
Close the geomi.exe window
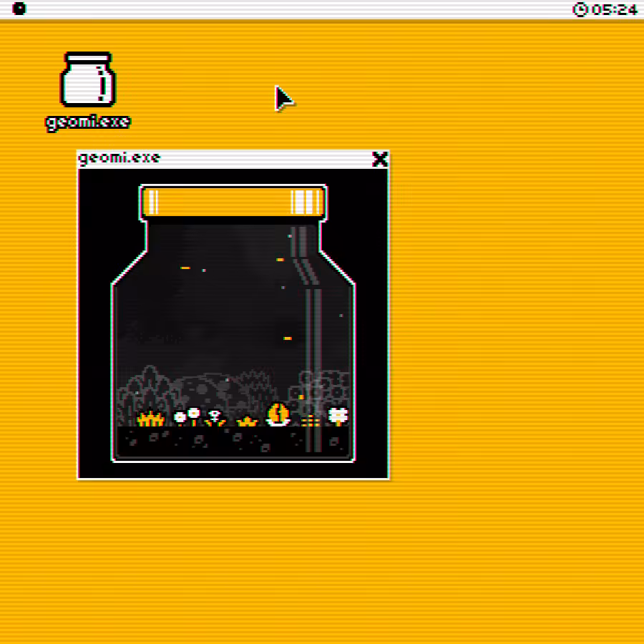point(379,159)
